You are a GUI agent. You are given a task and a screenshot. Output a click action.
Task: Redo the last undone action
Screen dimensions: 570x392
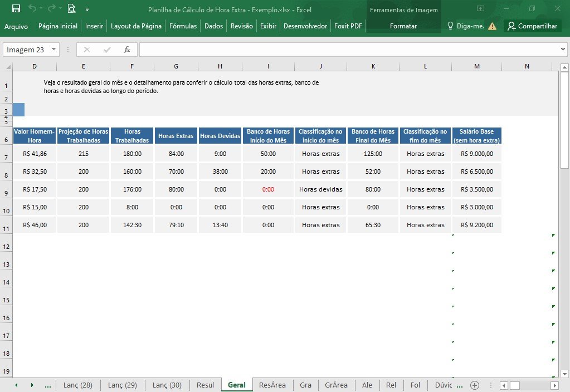tap(52, 8)
